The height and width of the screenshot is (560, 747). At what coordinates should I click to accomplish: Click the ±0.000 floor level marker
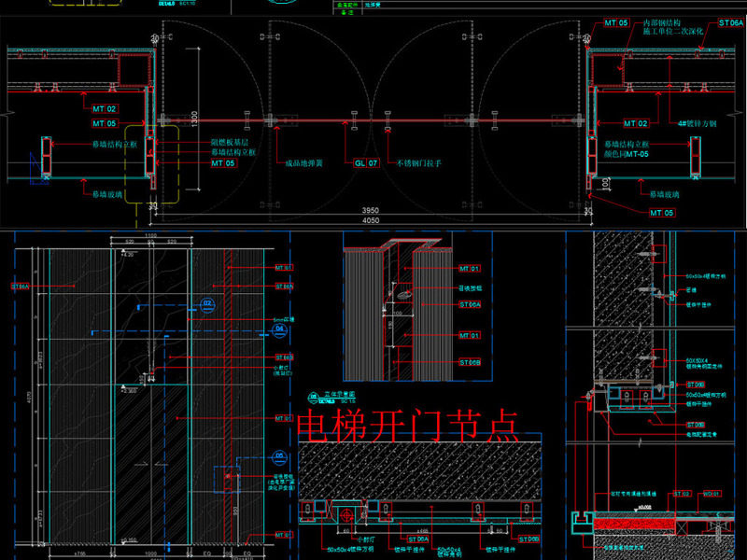(644, 508)
